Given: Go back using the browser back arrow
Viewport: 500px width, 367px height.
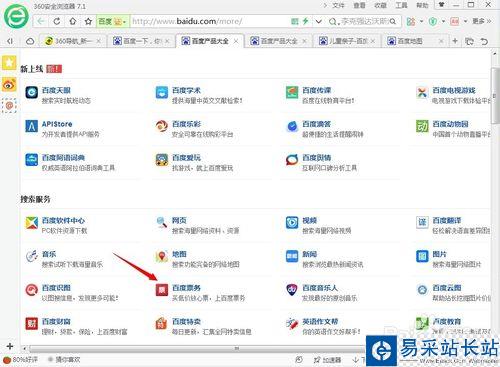Looking at the screenshot, I should [x=41, y=22].
